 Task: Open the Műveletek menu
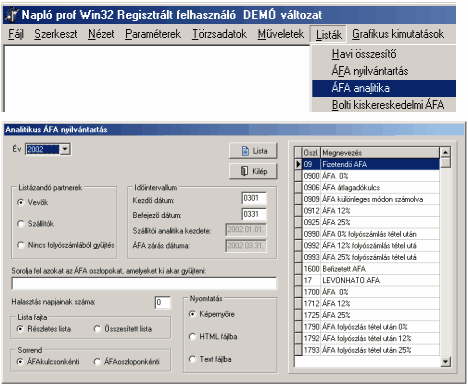tap(281, 34)
